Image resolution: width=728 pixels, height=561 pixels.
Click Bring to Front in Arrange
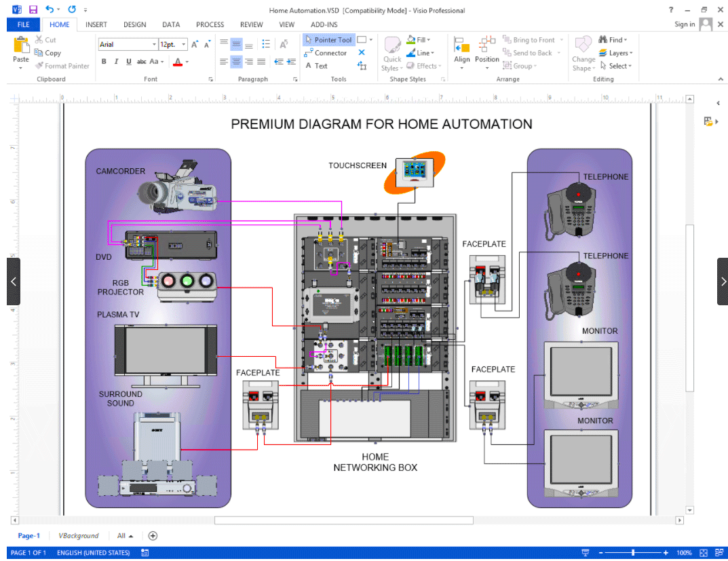click(x=531, y=39)
